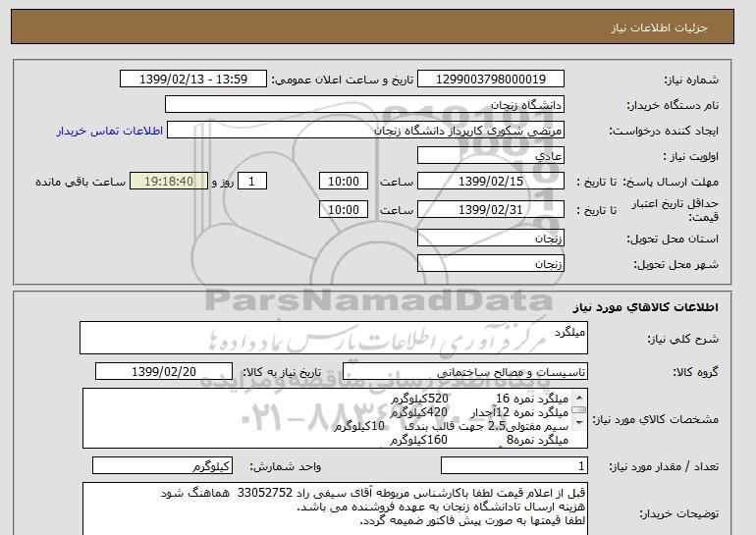Select the delivery city field زنجان
Screen dimensions: 756x535
[490, 264]
